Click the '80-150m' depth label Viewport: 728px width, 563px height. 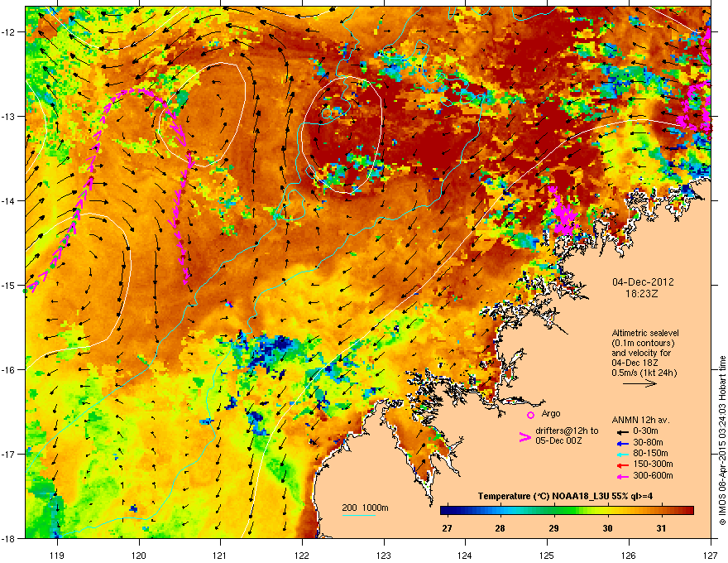click(x=650, y=454)
